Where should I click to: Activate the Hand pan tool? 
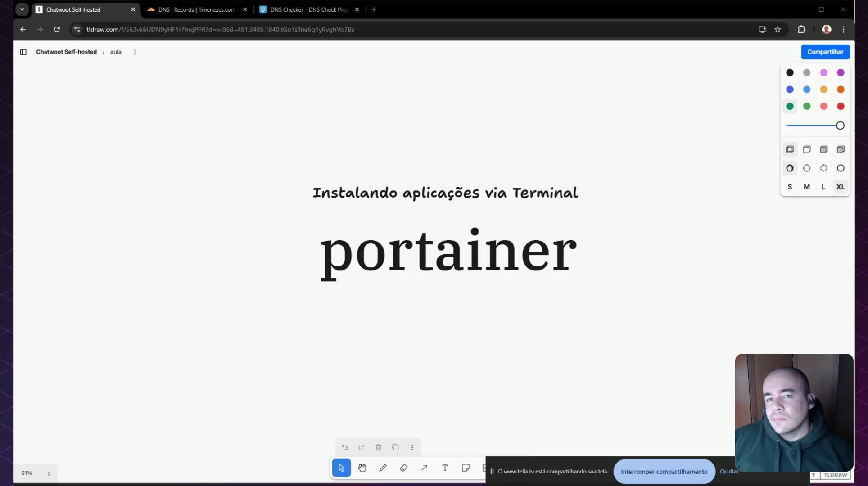point(362,468)
